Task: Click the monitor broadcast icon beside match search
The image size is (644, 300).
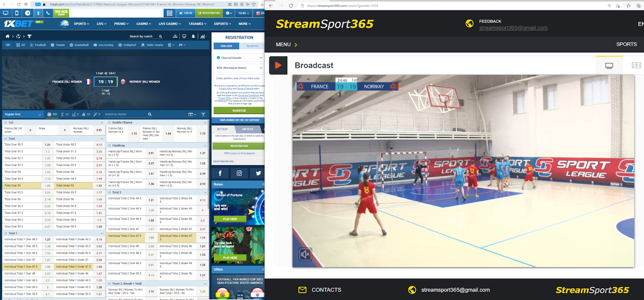Action: (184, 36)
